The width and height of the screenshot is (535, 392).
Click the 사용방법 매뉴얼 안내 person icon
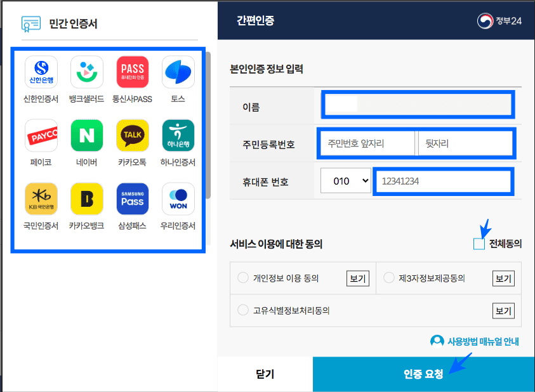[437, 341]
